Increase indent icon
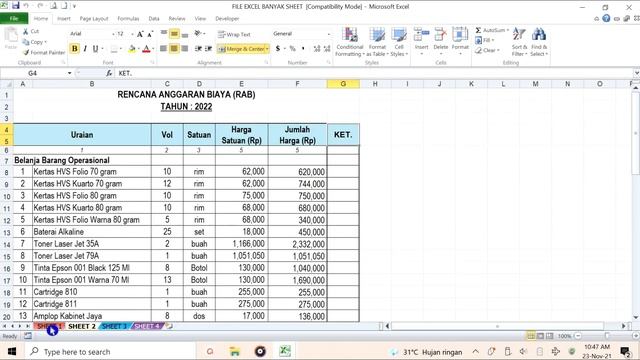Screen dimensions: 640x360 coord(209,49)
